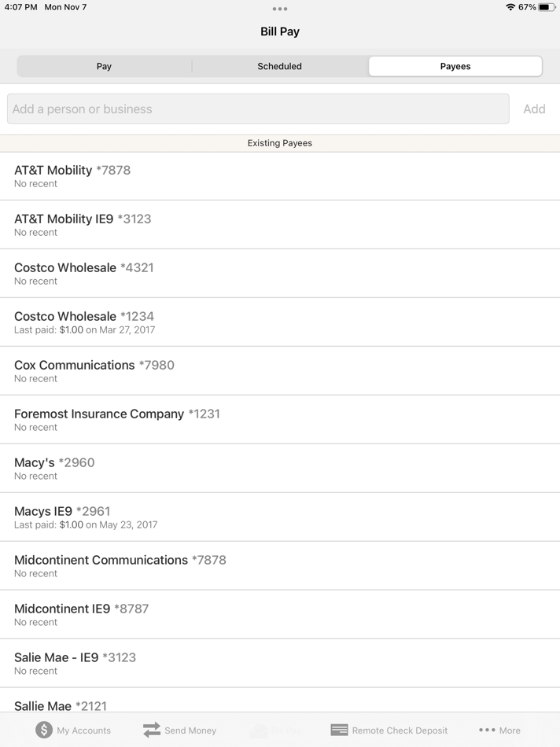
Task: Choose Macys IE9 *2961 payee
Action: [280, 517]
